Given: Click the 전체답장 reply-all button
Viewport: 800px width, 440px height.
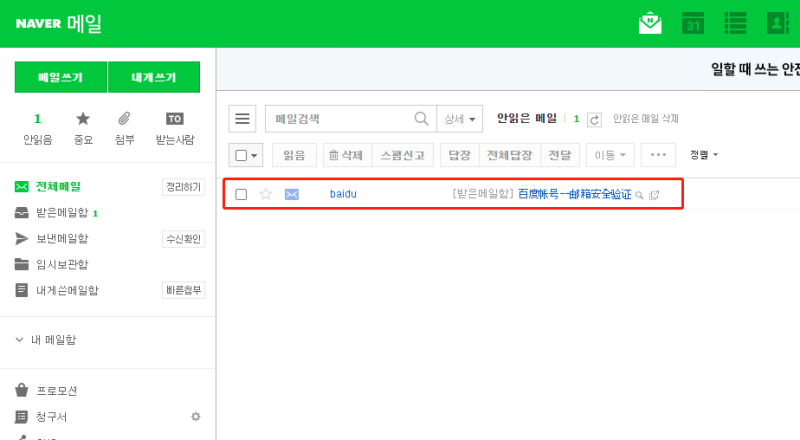Looking at the screenshot, I should tap(510, 155).
